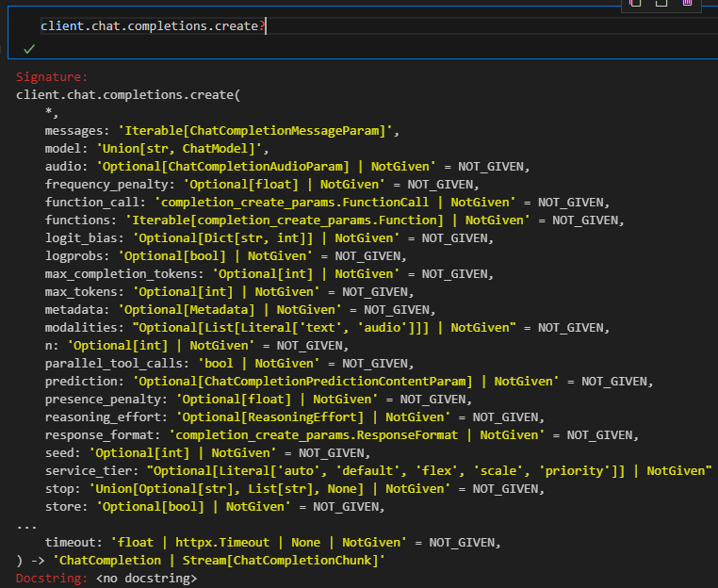Image resolution: width=718 pixels, height=588 pixels.
Task: Click the return type 'ChatCompletion | Stream[ChatCompletionChunk]' line
Action: (201, 561)
